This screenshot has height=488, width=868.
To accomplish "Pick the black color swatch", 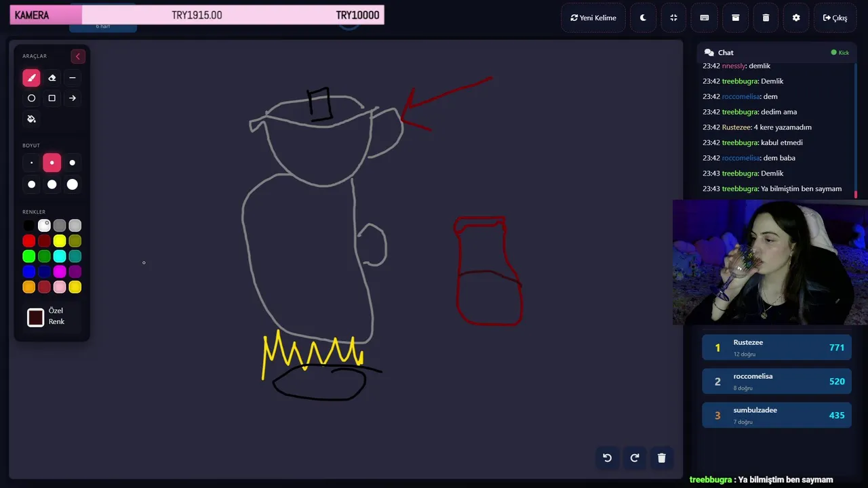I will 28,226.
